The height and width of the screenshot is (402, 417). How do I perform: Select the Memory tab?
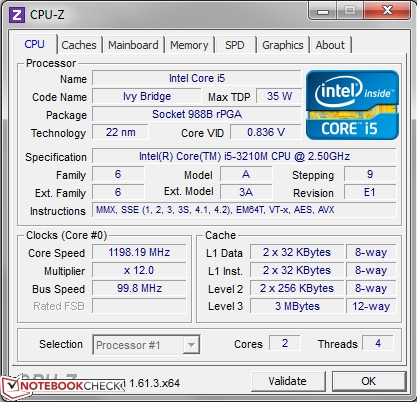[x=189, y=45]
